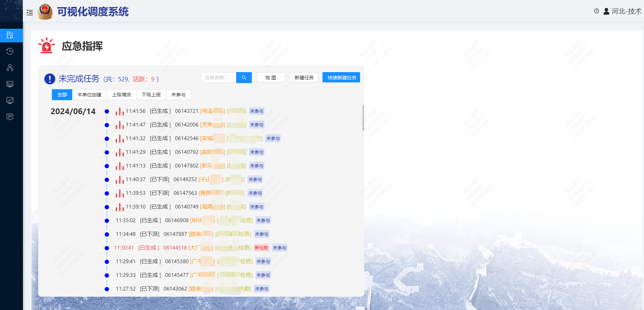
Task: Open task 06145380 at 11:29:41
Action: coord(184,261)
